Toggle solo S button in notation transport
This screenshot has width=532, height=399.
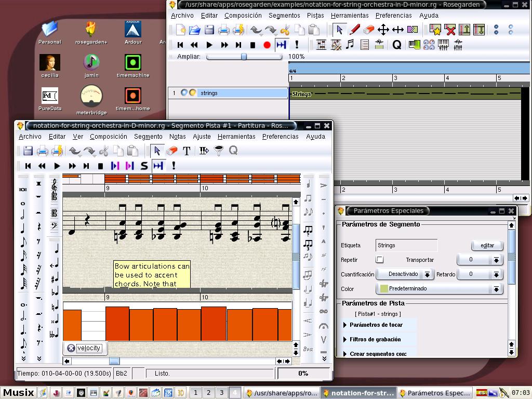click(144, 166)
